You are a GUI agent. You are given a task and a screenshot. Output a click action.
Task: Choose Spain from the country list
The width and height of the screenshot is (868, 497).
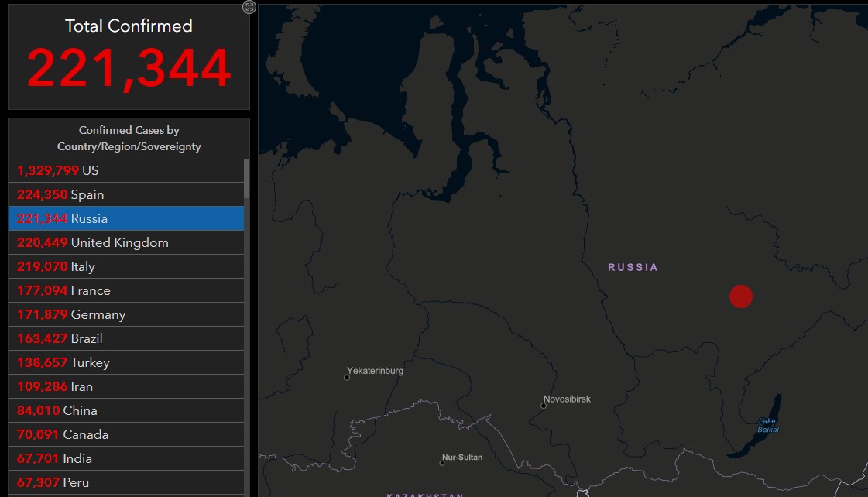126,194
